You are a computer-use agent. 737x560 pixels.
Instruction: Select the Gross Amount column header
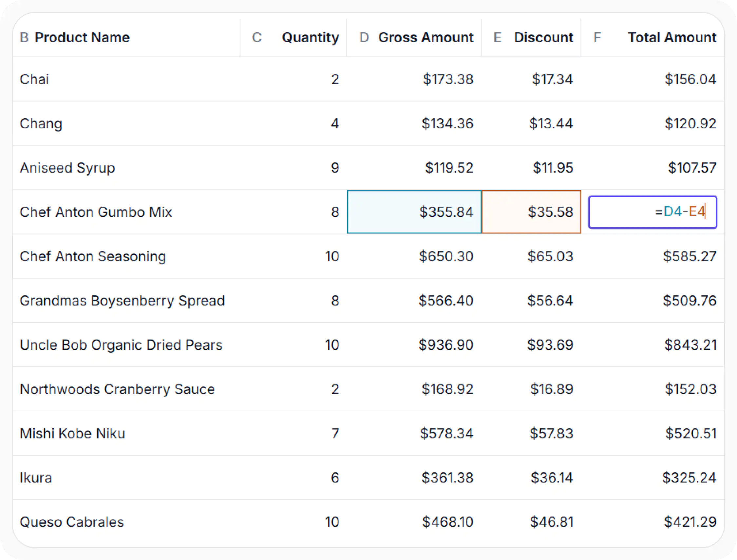tap(414, 37)
